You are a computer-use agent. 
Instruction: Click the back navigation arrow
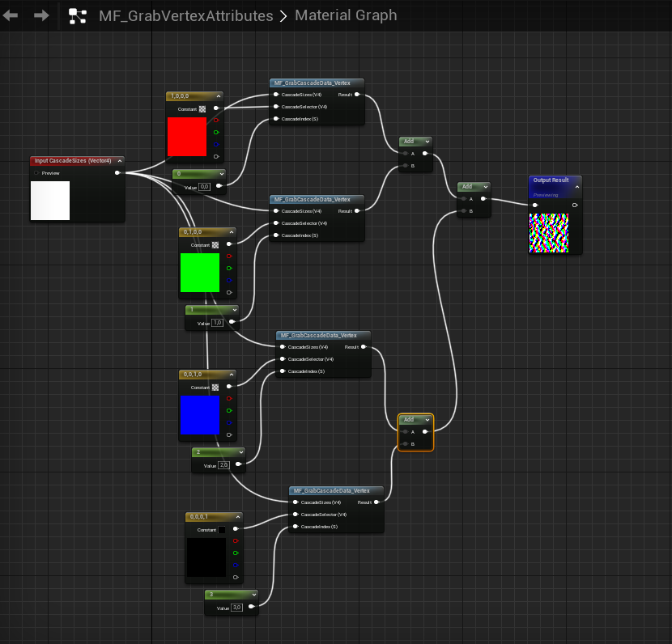11,15
